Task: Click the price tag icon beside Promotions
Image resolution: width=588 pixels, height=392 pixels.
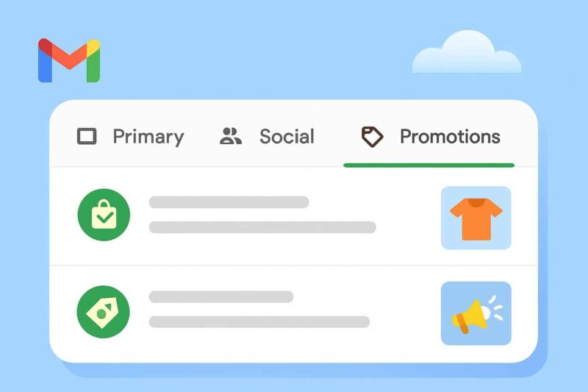Action: (x=372, y=137)
